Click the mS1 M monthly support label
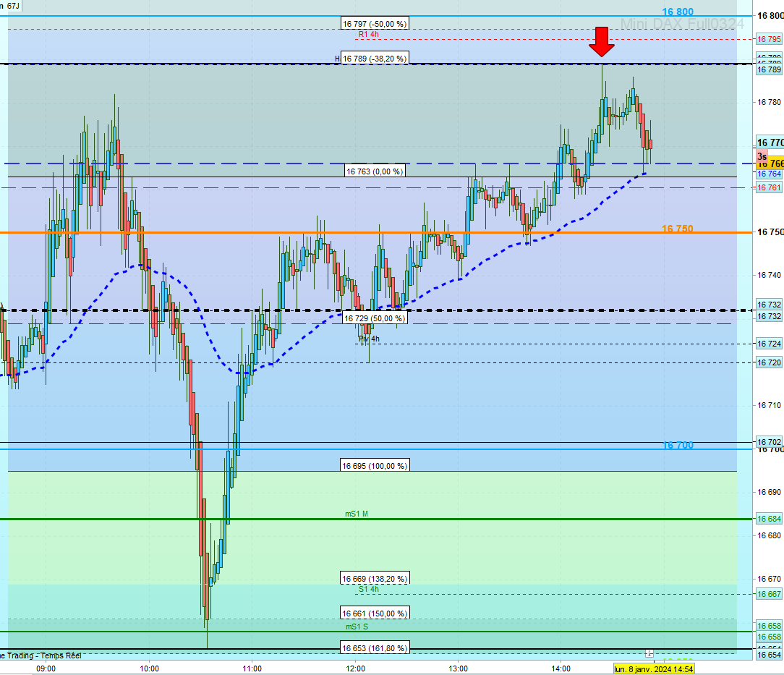Viewport: 784px width, 675px height. (x=357, y=514)
